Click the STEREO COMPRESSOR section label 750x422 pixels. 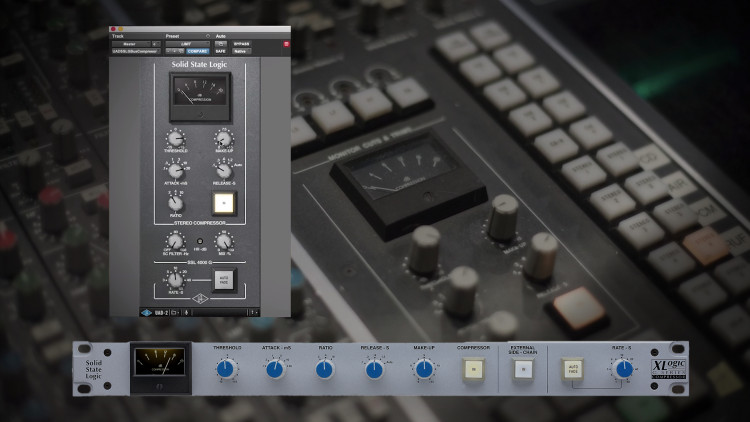pyautogui.click(x=199, y=223)
